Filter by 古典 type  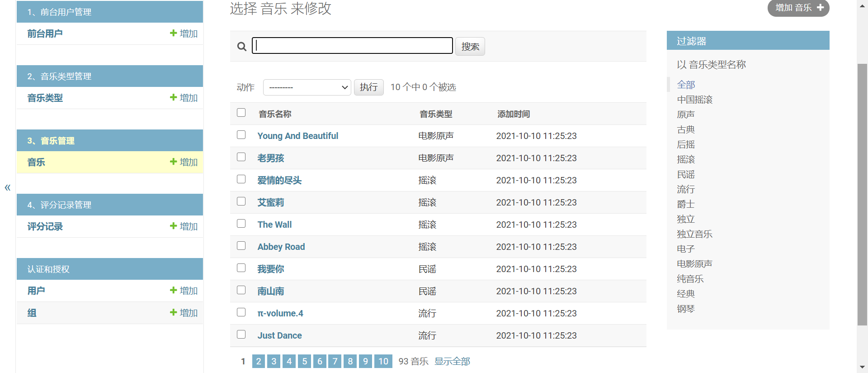coord(686,129)
